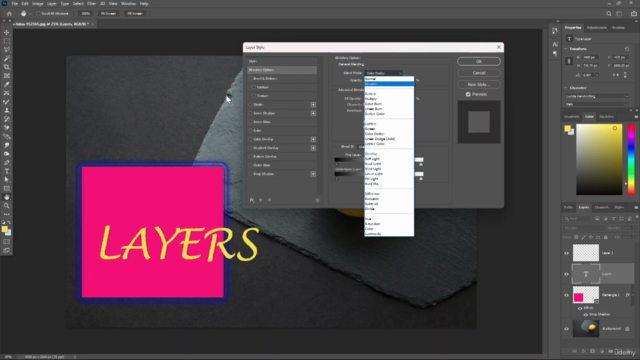Viewport: 640px width, 360px height.
Task: Enable the Outer Glow effect
Action: click(251, 165)
